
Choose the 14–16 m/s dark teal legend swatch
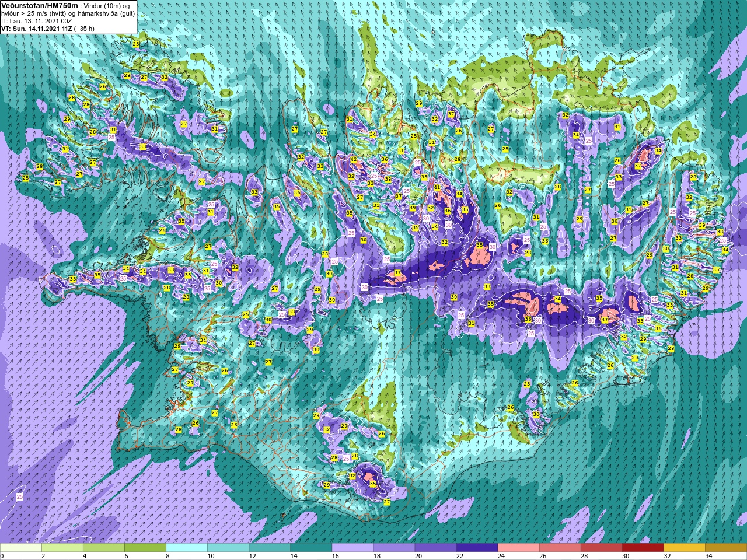[311, 548]
